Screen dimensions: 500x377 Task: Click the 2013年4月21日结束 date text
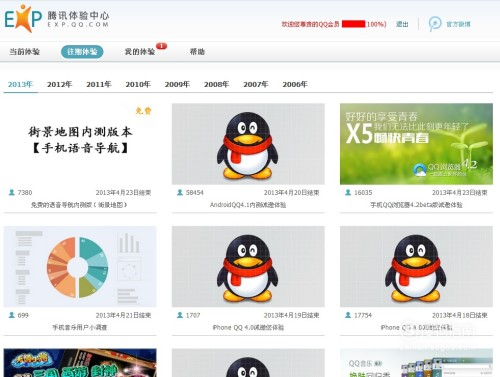123,315
